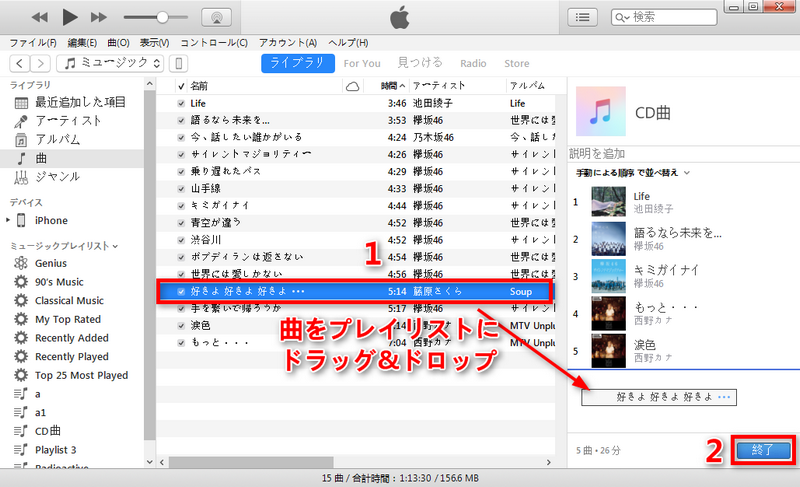The image size is (800, 487).
Task: Click the 説明を追加 description field
Action: pos(684,154)
